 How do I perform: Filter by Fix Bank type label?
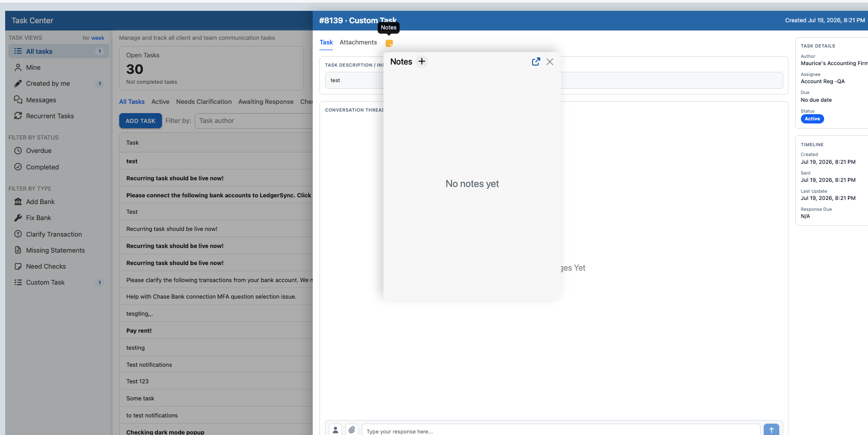coord(39,218)
